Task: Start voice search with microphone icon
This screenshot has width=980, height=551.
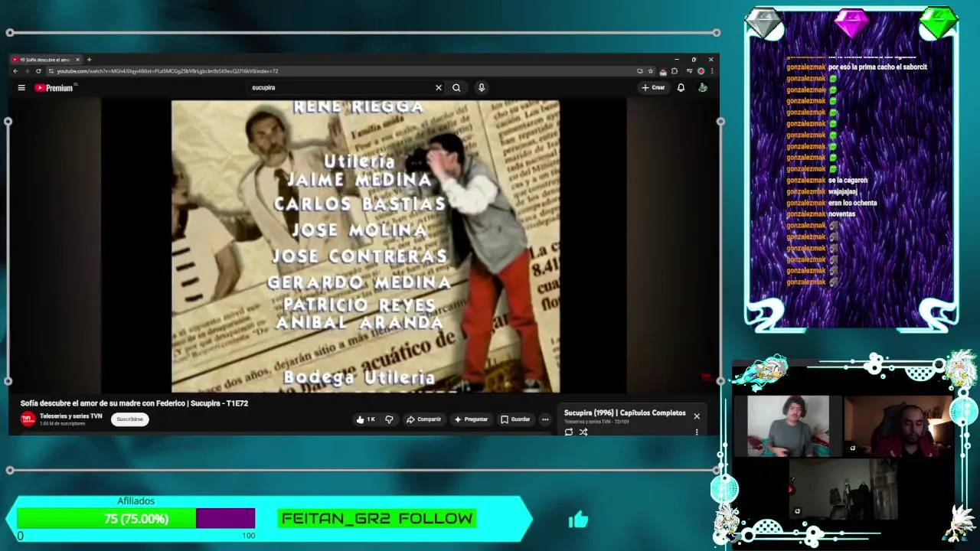Action: (x=482, y=87)
